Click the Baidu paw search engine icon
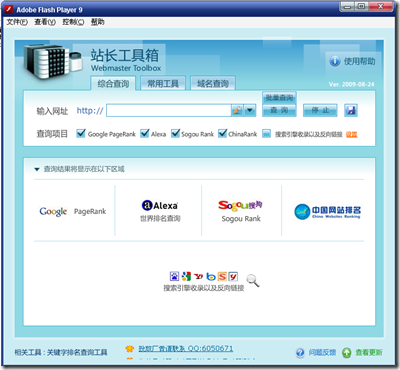This screenshot has width=400, height=370. [174, 276]
